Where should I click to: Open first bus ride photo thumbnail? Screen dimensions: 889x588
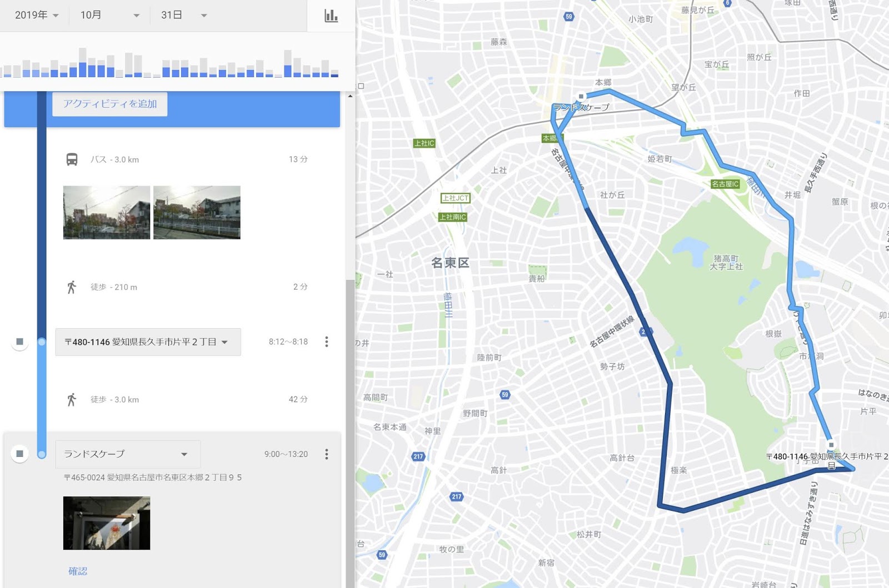click(x=107, y=213)
